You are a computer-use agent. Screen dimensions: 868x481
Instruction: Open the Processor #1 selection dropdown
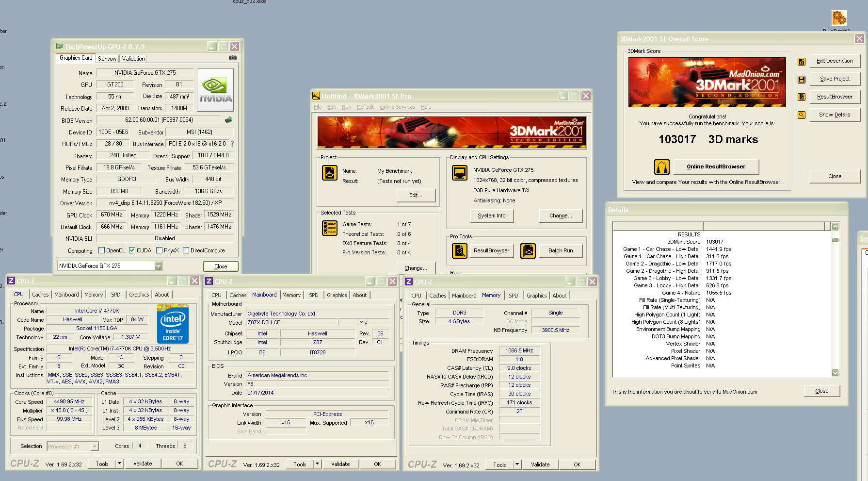click(95, 447)
